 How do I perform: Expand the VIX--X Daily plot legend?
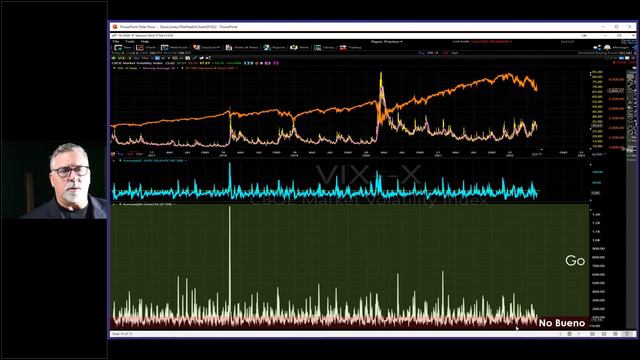127,68
